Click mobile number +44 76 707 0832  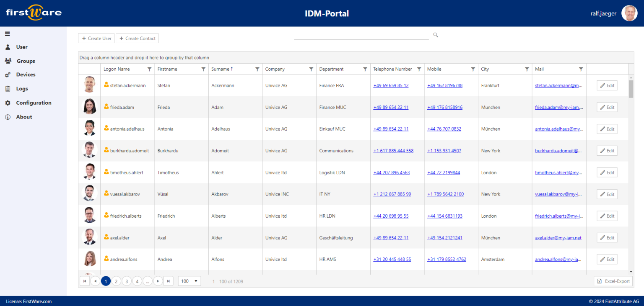point(444,129)
